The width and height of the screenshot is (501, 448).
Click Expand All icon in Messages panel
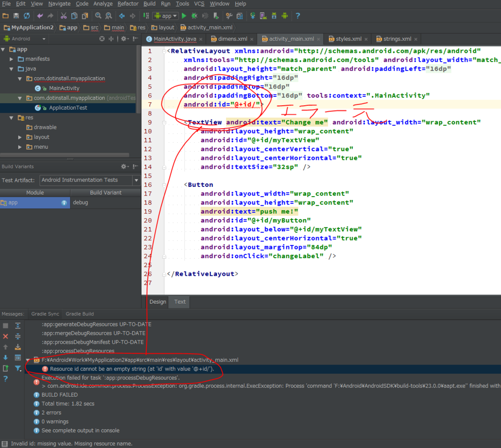click(x=18, y=326)
